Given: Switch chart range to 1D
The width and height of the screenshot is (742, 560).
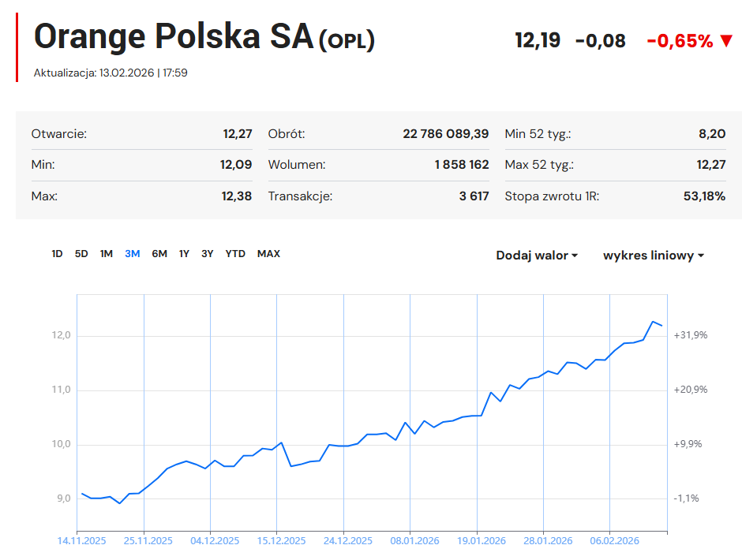Looking at the screenshot, I should 57,254.
